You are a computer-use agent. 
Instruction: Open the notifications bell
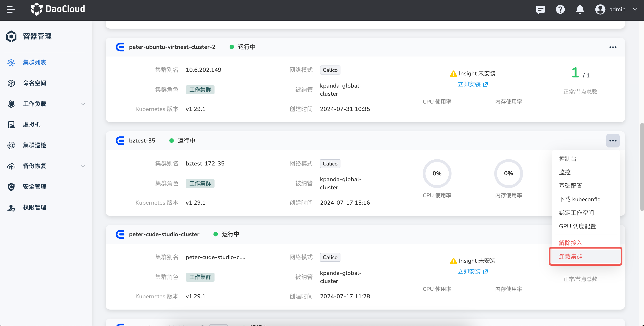[580, 9]
